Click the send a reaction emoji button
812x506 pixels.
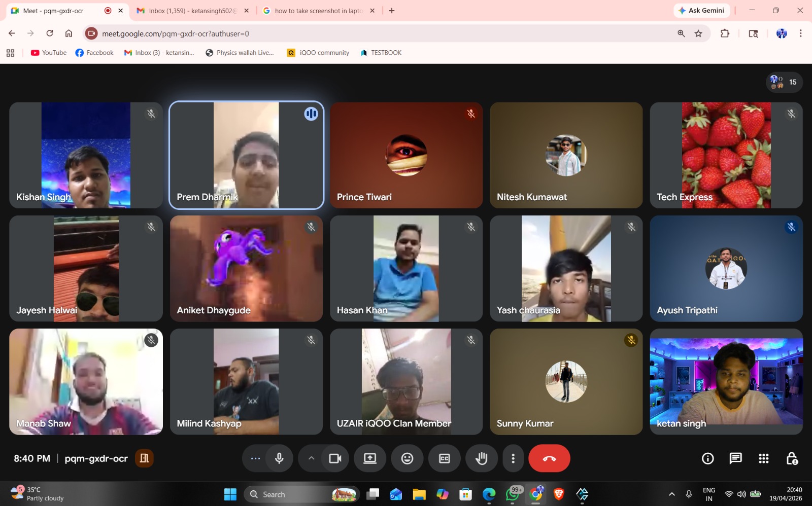click(x=407, y=458)
